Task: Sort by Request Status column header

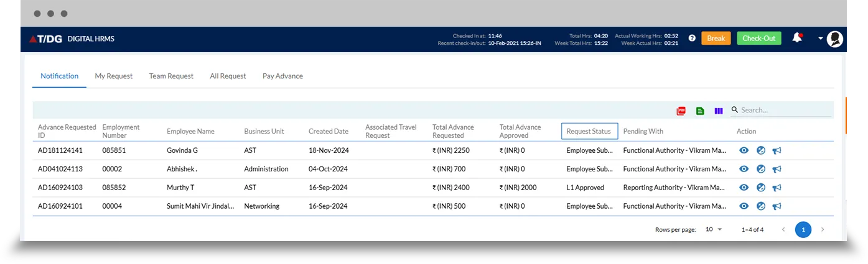Action: (589, 131)
